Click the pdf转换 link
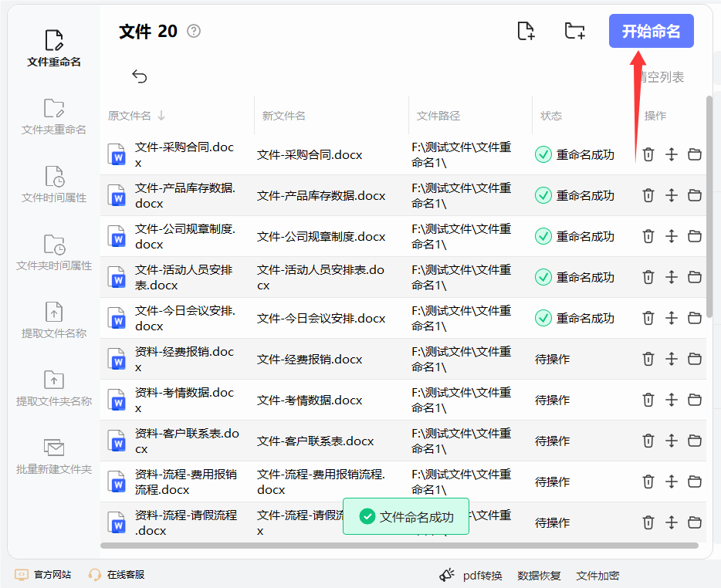Image resolution: width=721 pixels, height=588 pixels. coord(482,576)
